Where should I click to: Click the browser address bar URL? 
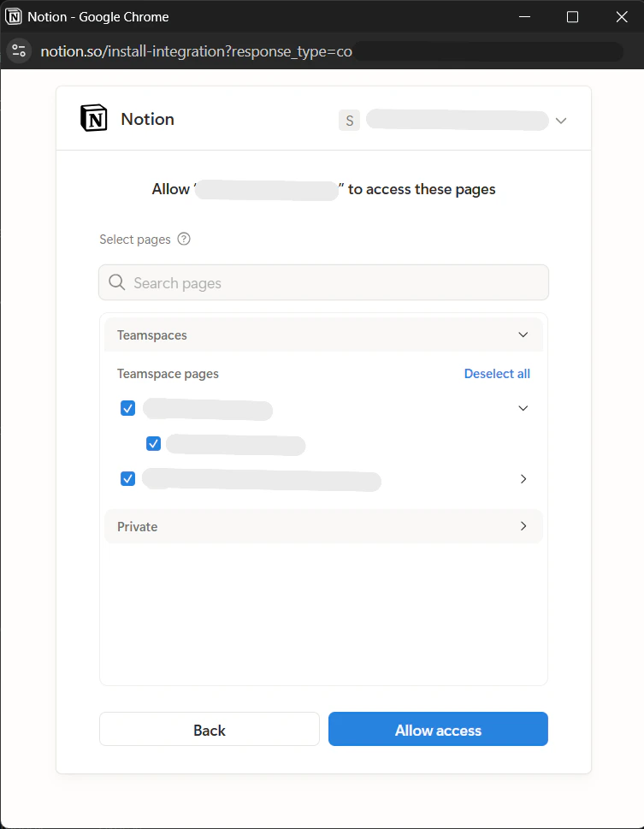coord(196,51)
